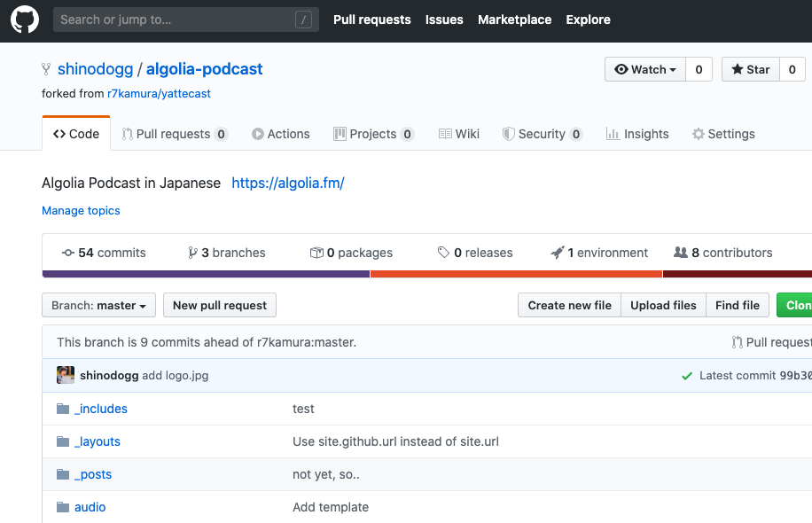Open the audio folder

click(x=90, y=507)
